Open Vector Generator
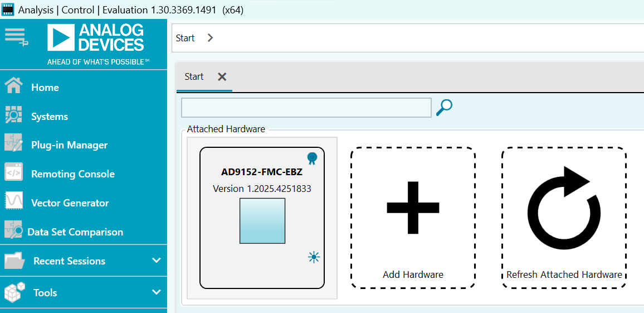 pos(70,203)
